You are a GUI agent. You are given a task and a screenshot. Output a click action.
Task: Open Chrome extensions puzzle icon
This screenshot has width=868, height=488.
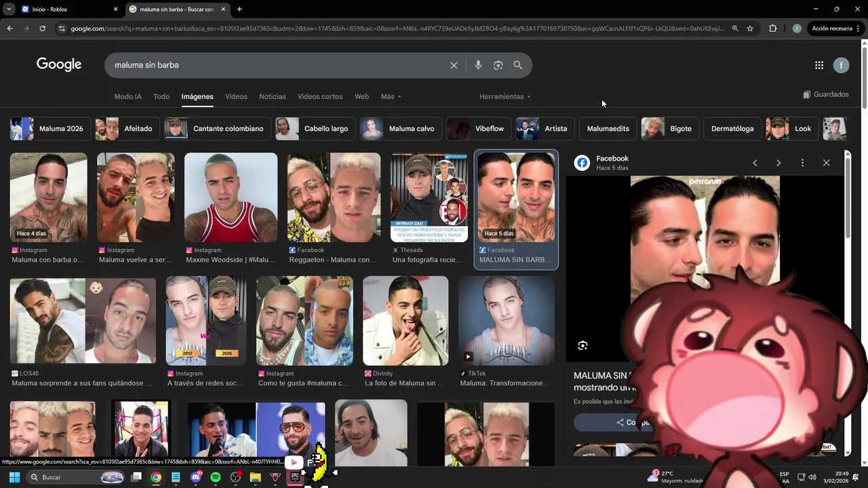772,28
